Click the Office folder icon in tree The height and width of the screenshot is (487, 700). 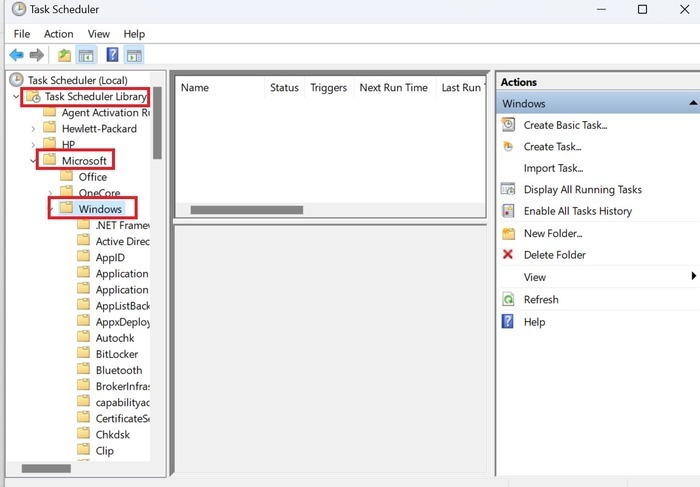(x=67, y=176)
